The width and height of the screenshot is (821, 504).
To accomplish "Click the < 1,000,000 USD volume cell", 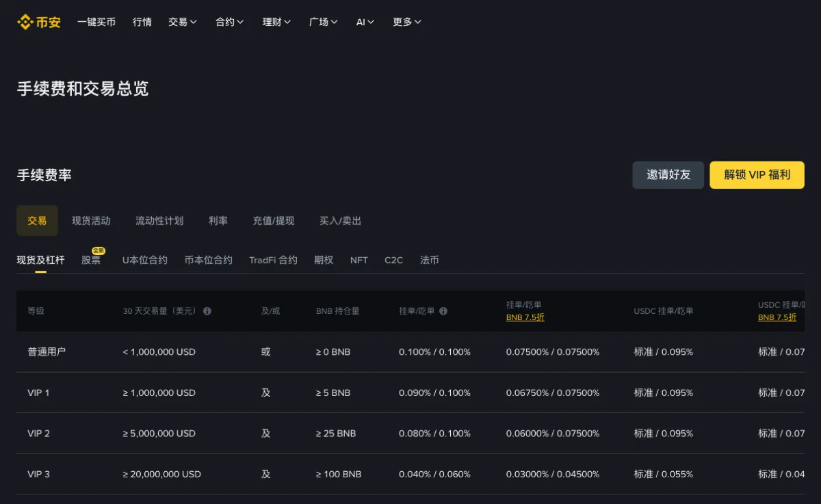I will point(159,352).
